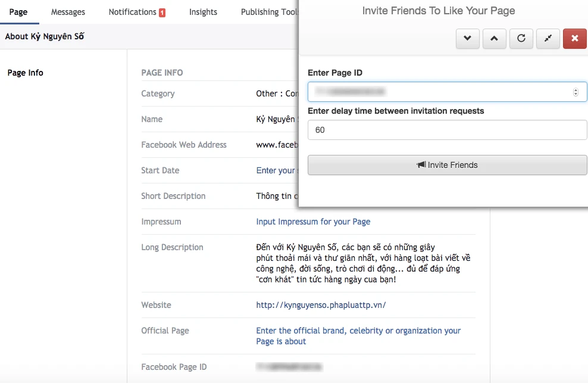Click the Enter Page ID input field
This screenshot has width=588, height=383.
pyautogui.click(x=440, y=92)
